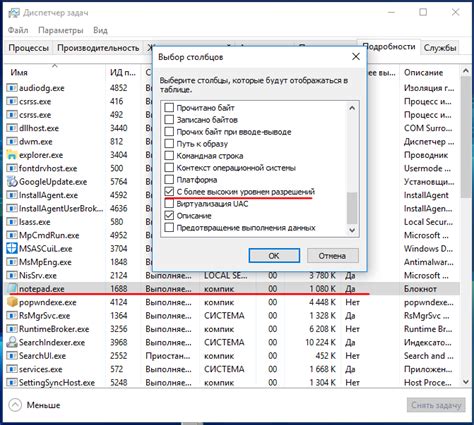Uncheck the Описание column checkbox
Screen dimensions: 474x425
click(x=169, y=215)
